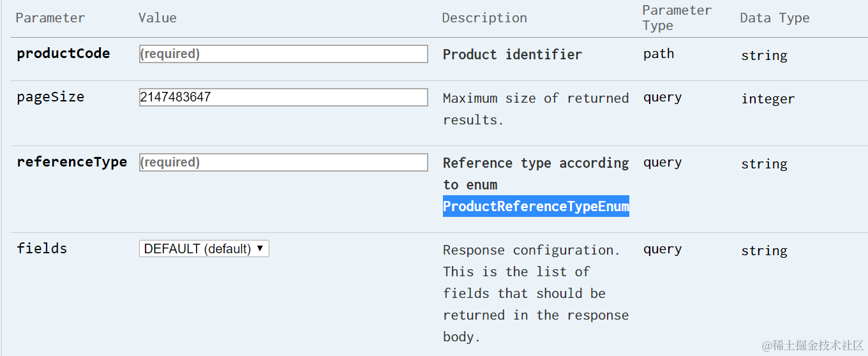Click the fields parameter name
The width and height of the screenshot is (868, 356).
point(41,248)
